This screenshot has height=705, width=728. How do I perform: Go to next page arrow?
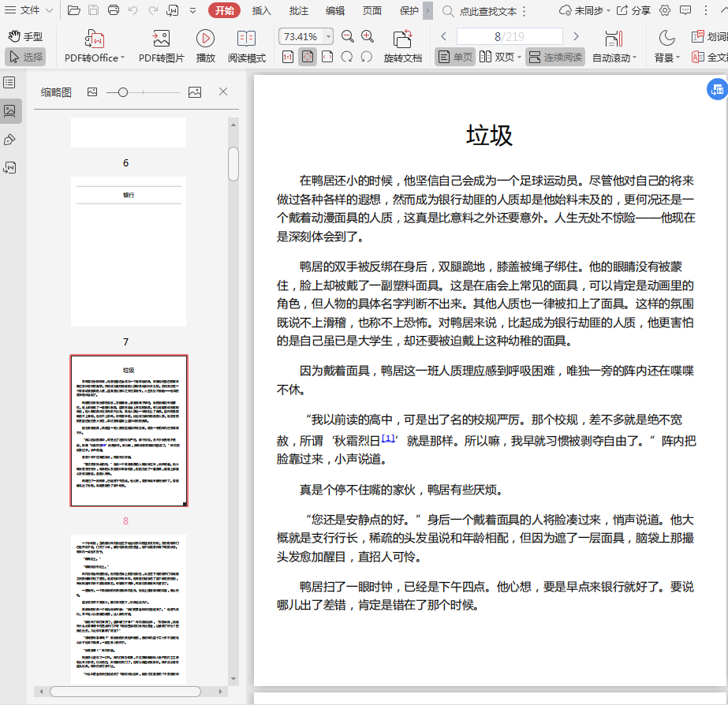[x=577, y=36]
